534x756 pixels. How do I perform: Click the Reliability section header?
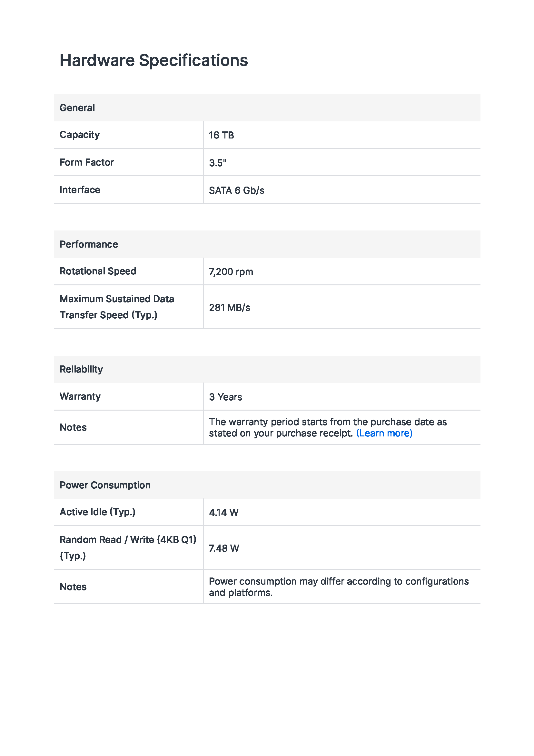81,369
